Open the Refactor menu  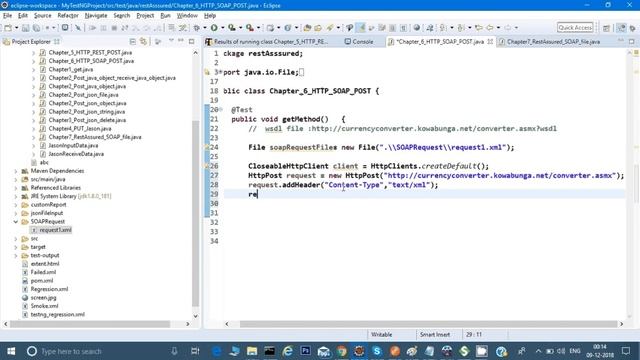tap(68, 16)
